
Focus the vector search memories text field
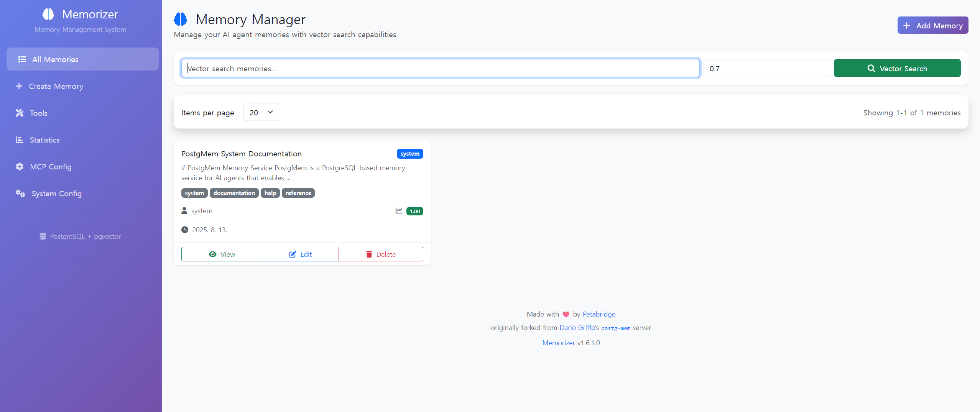point(440,68)
